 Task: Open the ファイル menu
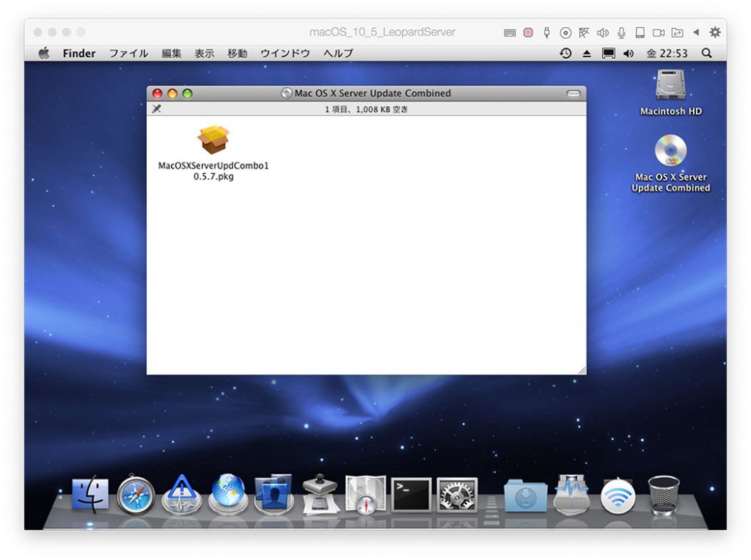[x=128, y=53]
